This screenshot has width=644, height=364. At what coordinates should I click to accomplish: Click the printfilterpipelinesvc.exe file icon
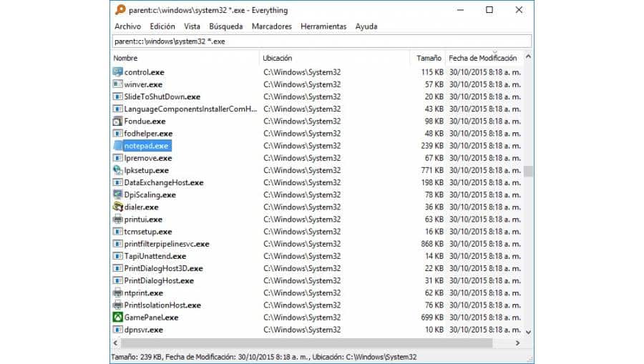(117, 244)
